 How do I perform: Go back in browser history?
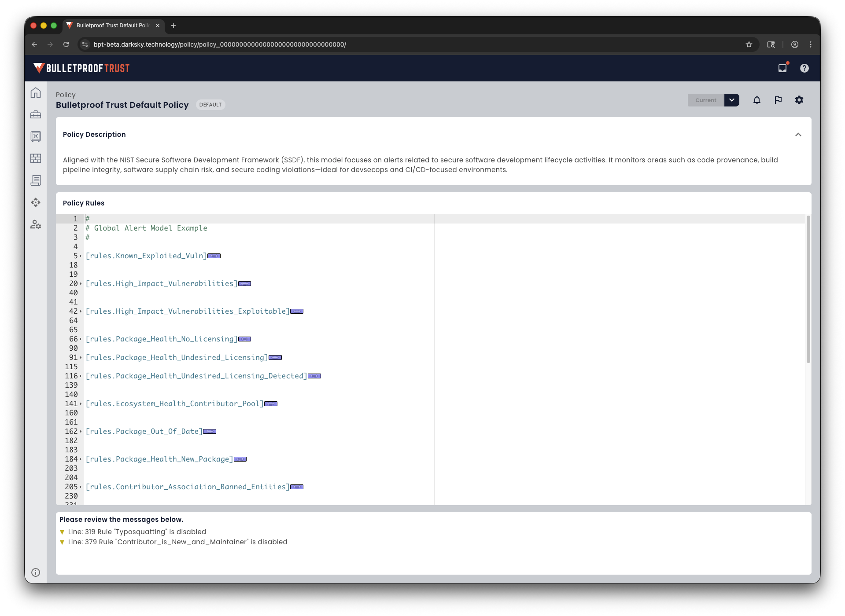[x=34, y=44]
